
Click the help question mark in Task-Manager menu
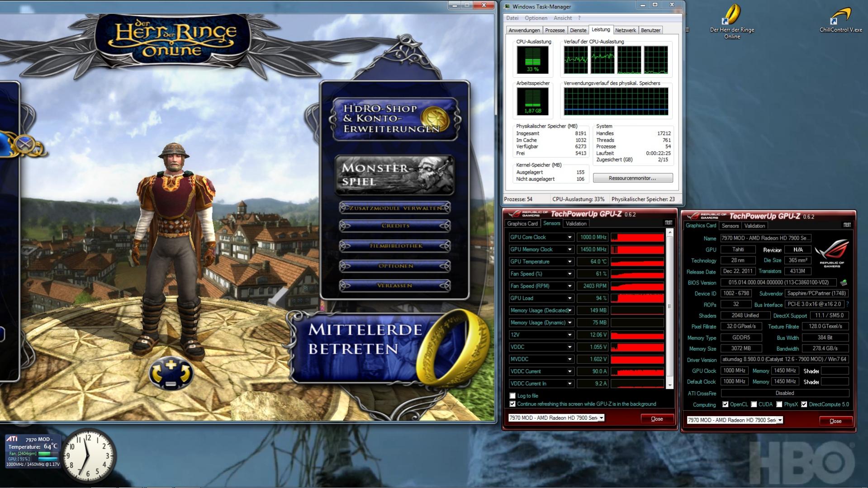(579, 18)
